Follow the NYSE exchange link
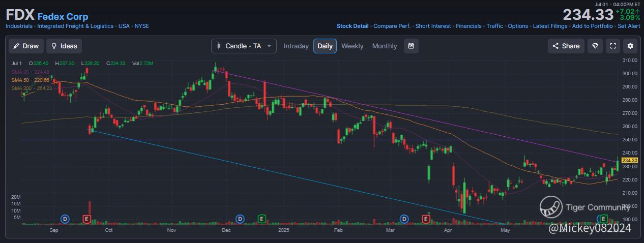 (142, 26)
